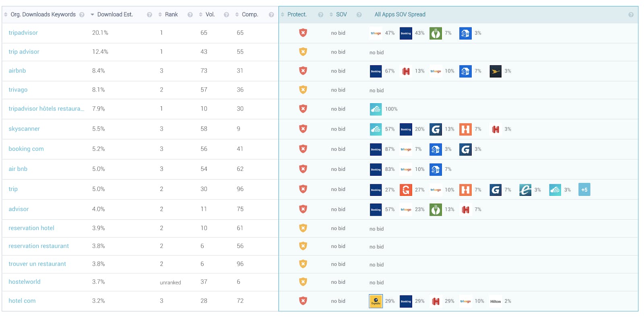The image size is (644, 318).
Task: Click the Expedia app icon in the hotel com row
Action: 376,301
